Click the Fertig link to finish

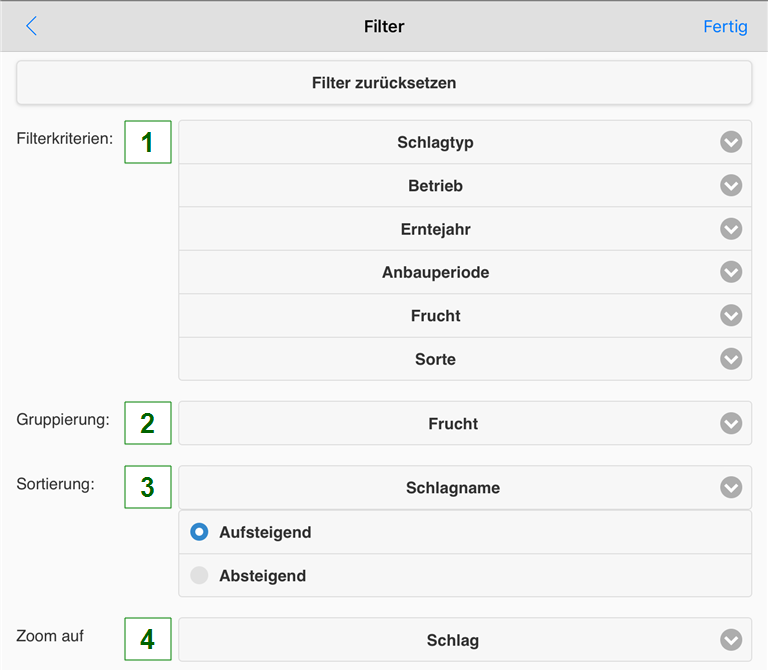(x=725, y=27)
